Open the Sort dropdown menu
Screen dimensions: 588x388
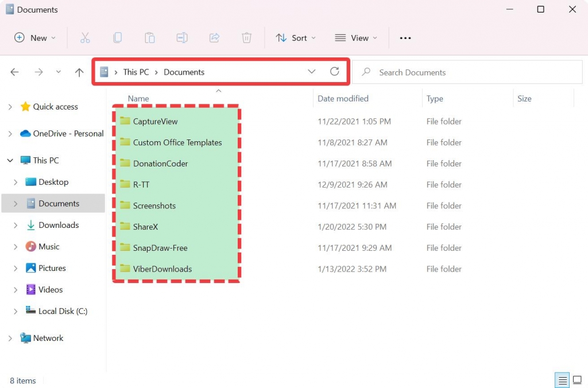296,38
